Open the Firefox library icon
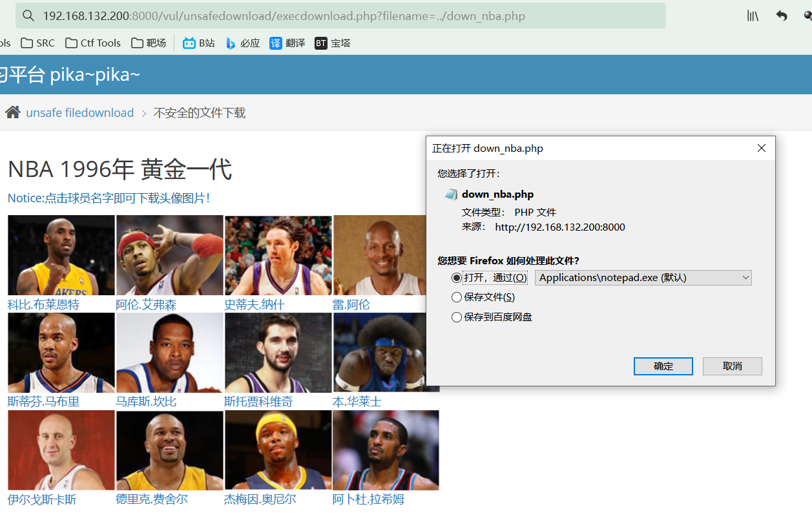 point(753,16)
